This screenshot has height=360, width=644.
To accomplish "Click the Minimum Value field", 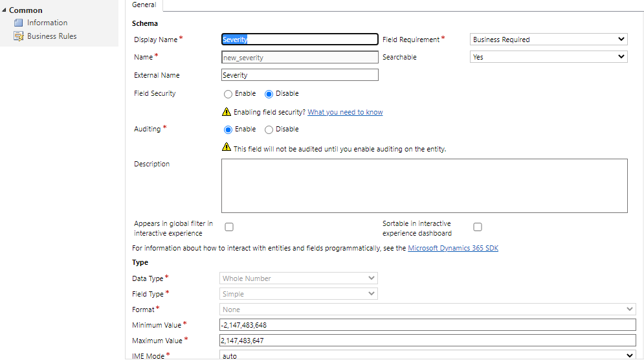I will click(428, 325).
